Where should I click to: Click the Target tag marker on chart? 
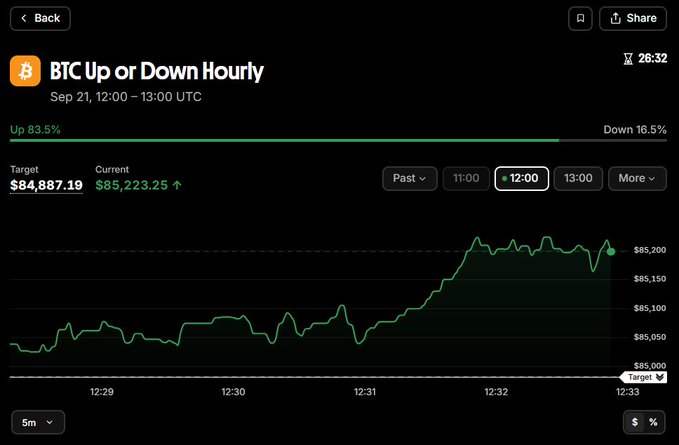[x=643, y=377]
